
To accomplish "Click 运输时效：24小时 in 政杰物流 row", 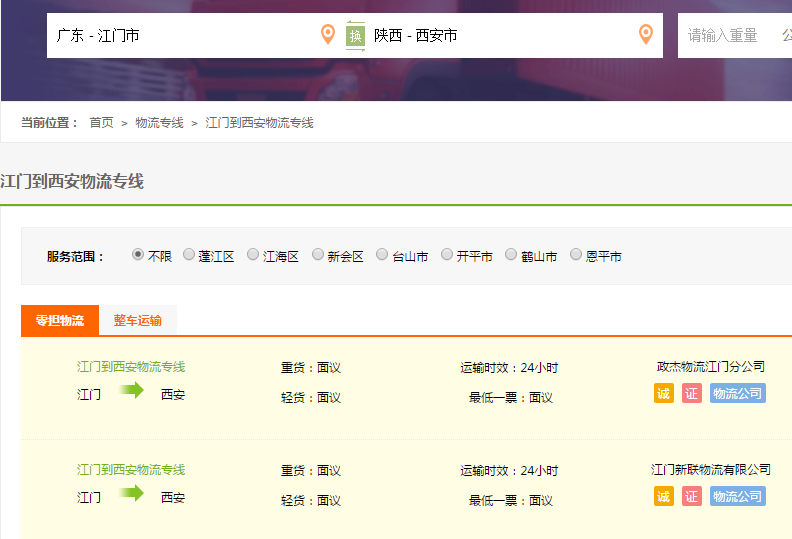I will point(509,368).
